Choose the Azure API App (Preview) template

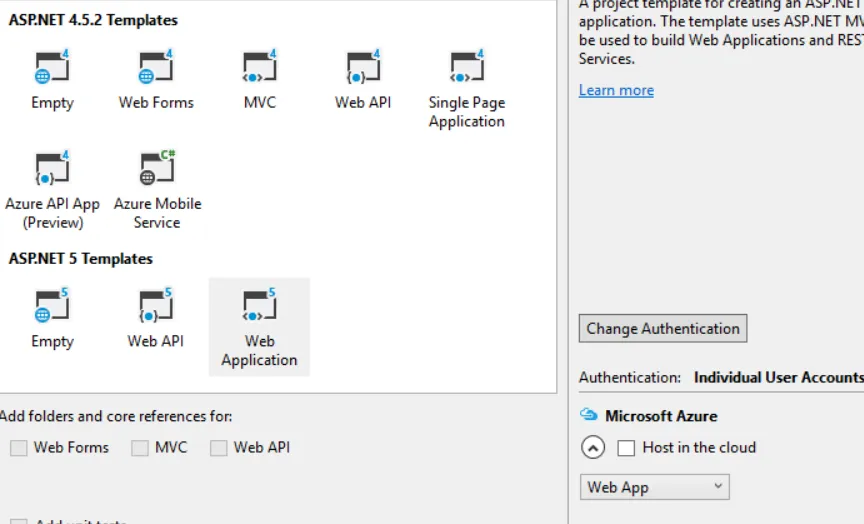tap(52, 169)
